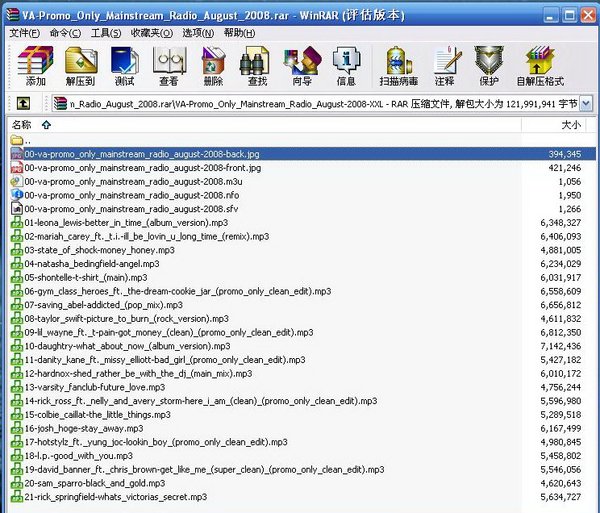Select 17-hotstylz lookin_boy track

click(x=156, y=442)
